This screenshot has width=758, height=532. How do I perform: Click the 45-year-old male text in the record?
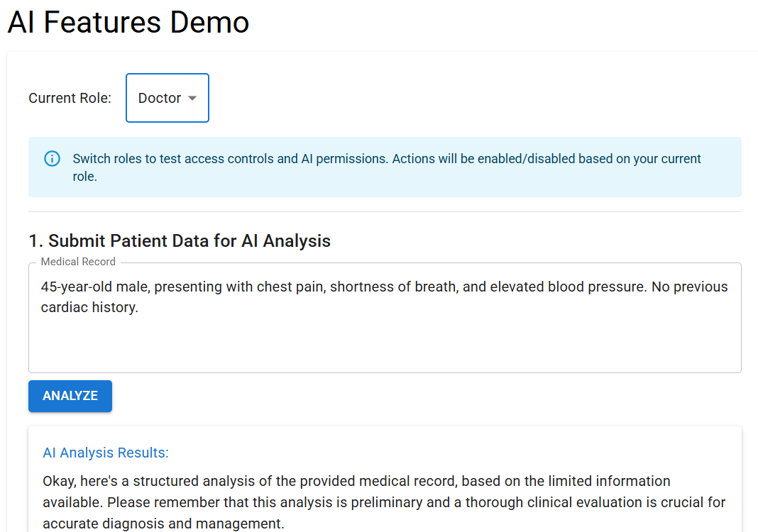tap(97, 287)
